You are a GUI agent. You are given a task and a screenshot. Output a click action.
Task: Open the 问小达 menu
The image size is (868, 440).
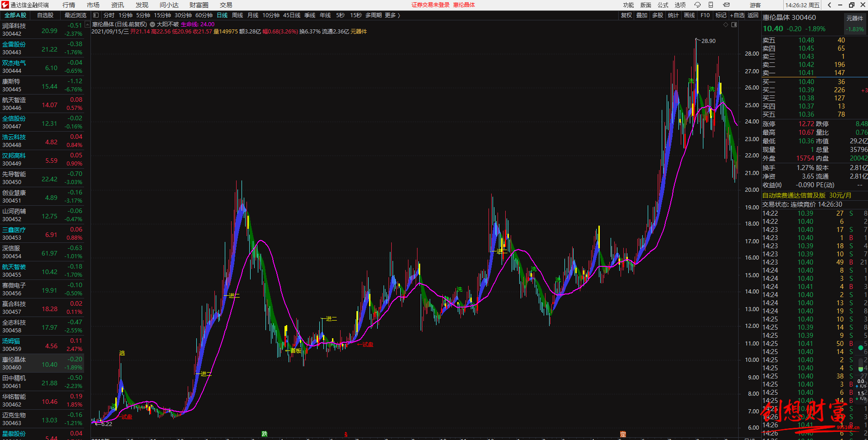[169, 5]
